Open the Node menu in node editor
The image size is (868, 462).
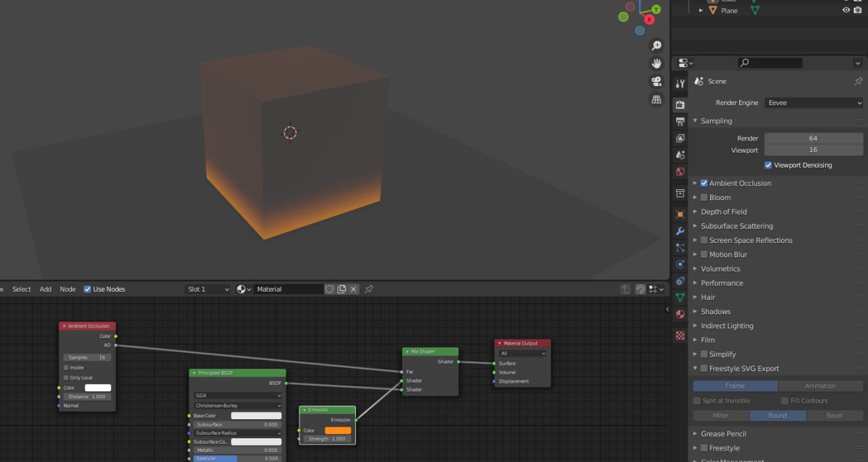(68, 289)
